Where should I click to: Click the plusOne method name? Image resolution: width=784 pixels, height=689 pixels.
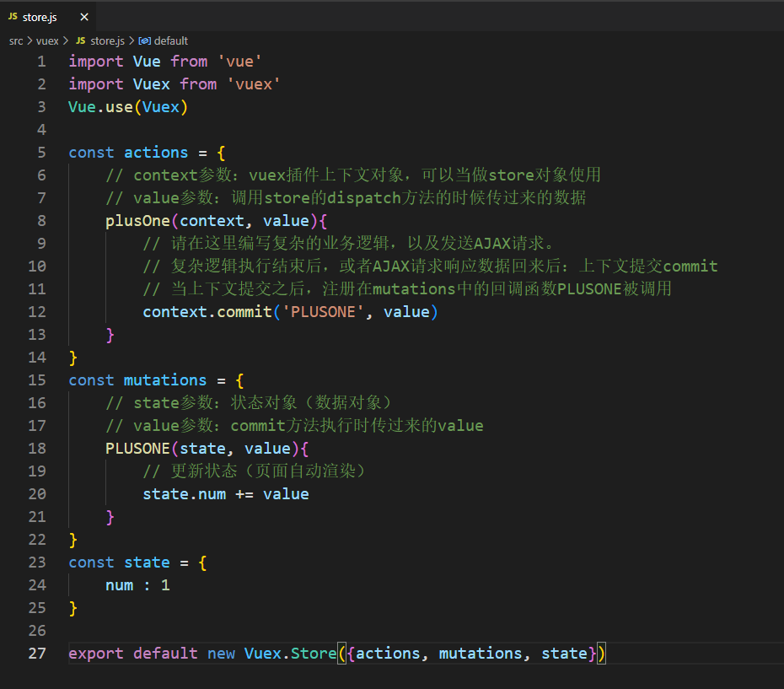(137, 221)
